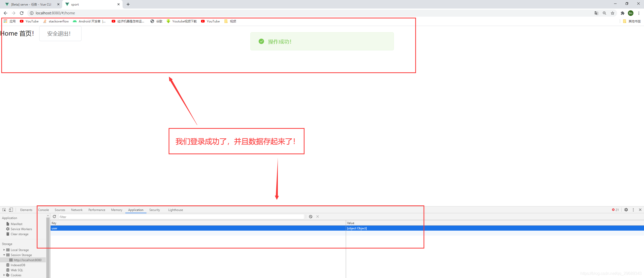Open Service Workers in Application panel
Viewport: 644px width, 278px height.
(x=21, y=229)
